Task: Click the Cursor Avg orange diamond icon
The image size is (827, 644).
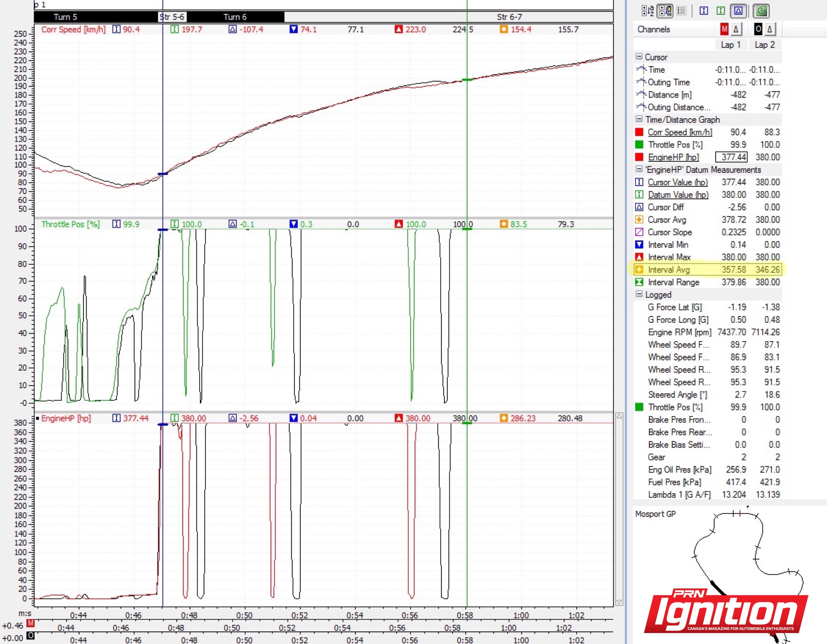Action: (x=639, y=220)
